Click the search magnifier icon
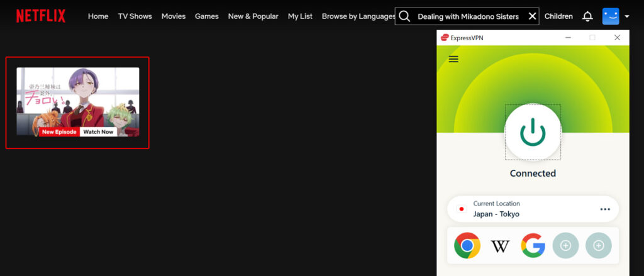Screen dimensions: 644x276 coord(404,16)
